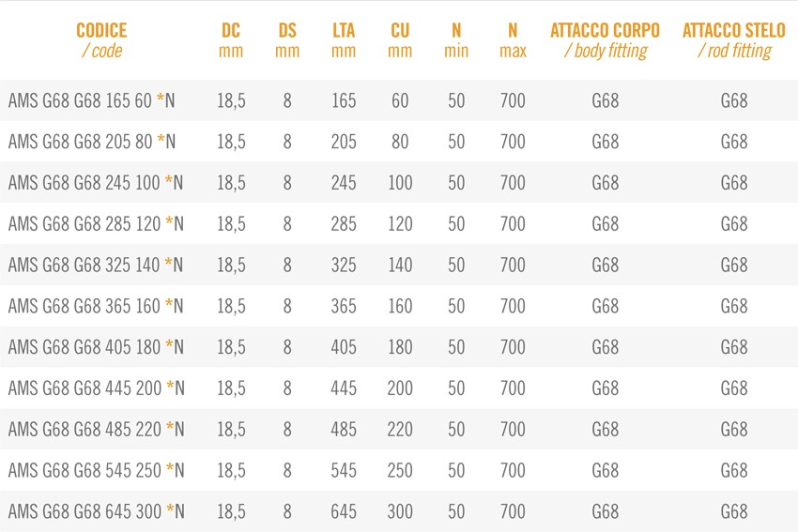Select code AMS G68 G68 645 300 *N
798x532 pixels.
pos(96,511)
